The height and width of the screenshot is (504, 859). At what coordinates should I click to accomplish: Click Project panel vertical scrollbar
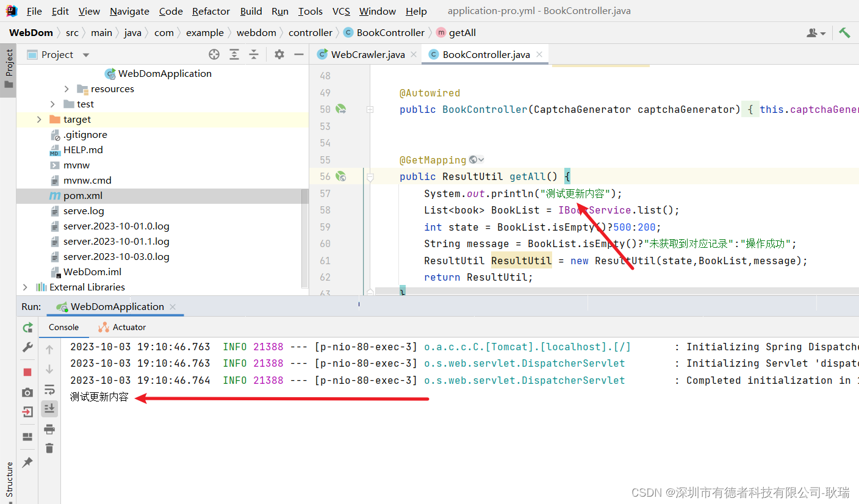[x=305, y=238]
